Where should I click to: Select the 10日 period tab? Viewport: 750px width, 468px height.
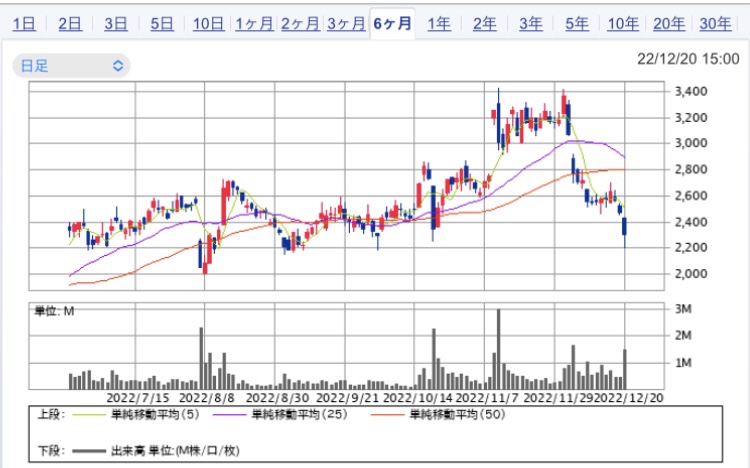coord(208,23)
